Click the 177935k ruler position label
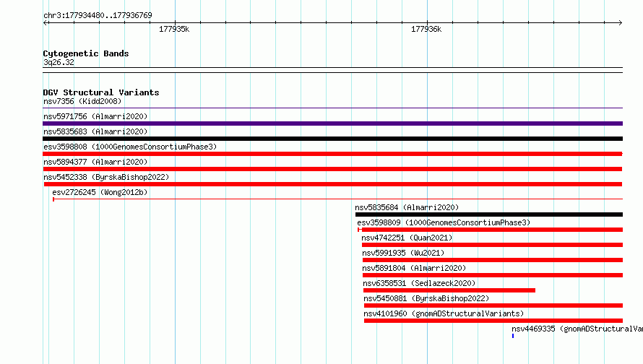The width and height of the screenshot is (643, 364). pos(174,29)
